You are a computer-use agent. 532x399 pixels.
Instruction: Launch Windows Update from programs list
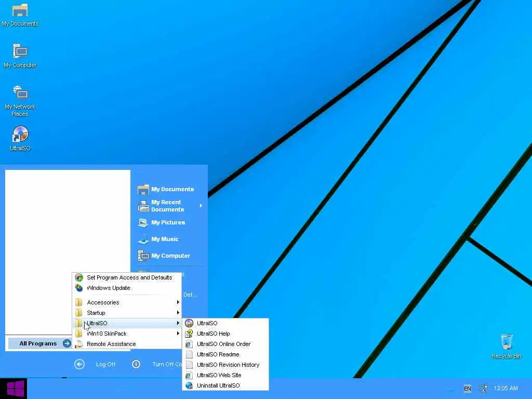click(x=127, y=288)
